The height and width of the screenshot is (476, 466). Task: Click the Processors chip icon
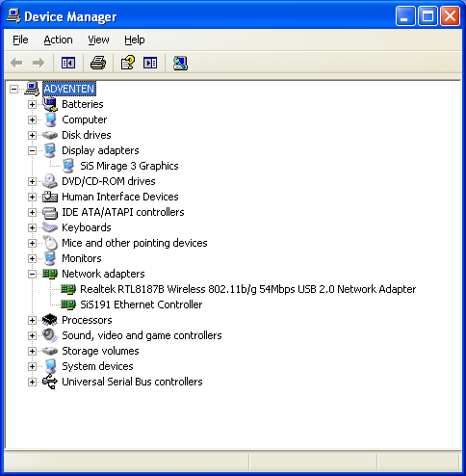coord(50,320)
